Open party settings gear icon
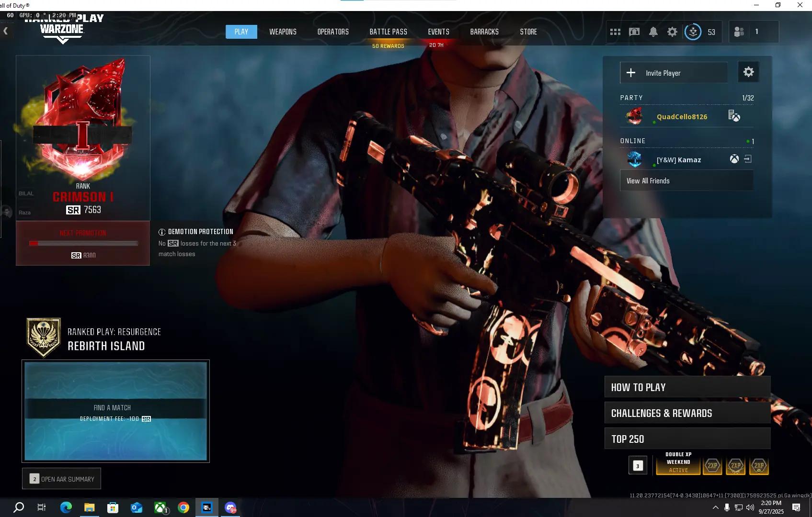Viewport: 812px width, 517px height. click(x=748, y=72)
